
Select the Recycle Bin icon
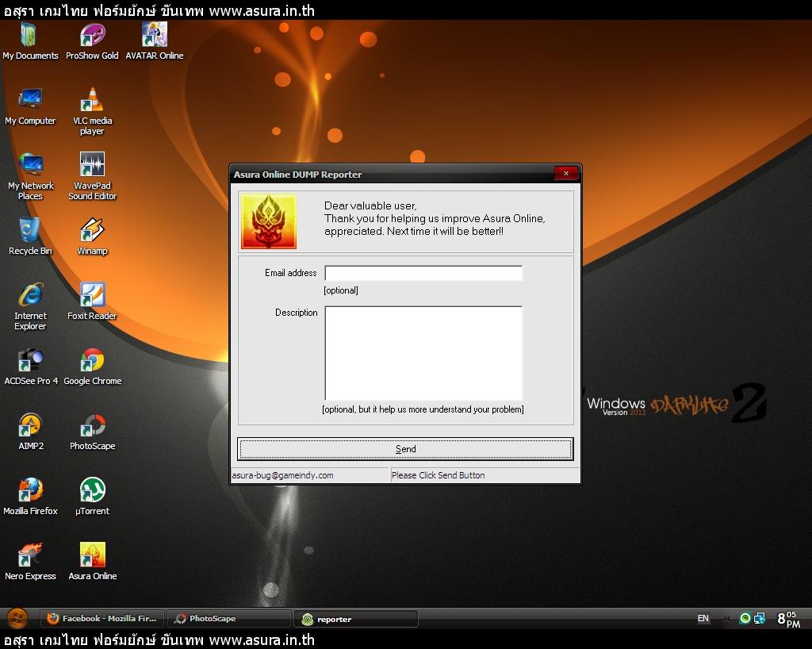tap(30, 236)
